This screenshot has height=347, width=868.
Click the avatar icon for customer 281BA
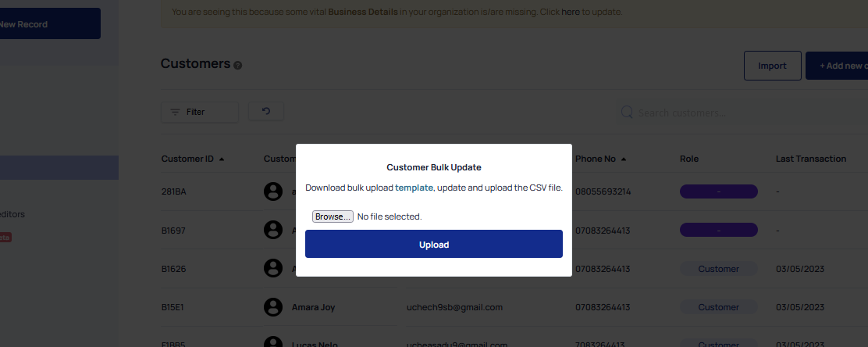tap(273, 191)
